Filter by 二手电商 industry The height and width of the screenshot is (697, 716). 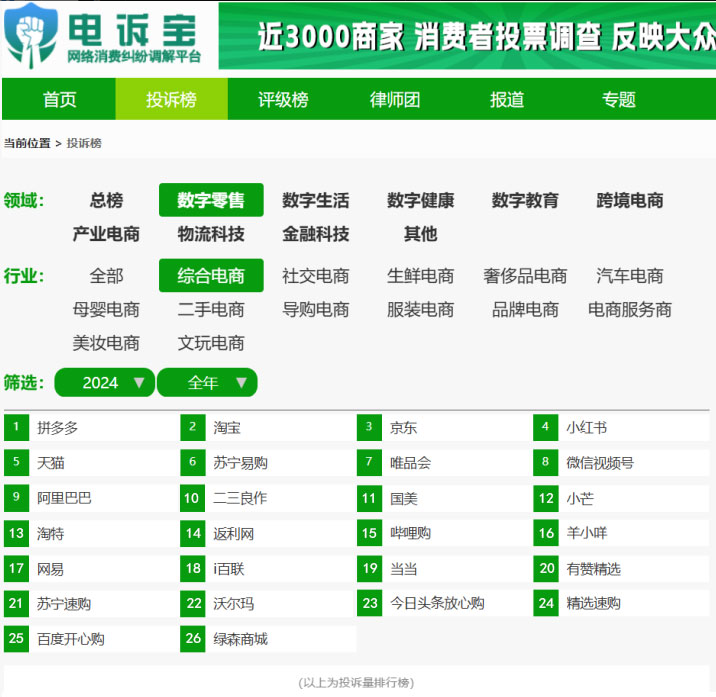click(211, 310)
